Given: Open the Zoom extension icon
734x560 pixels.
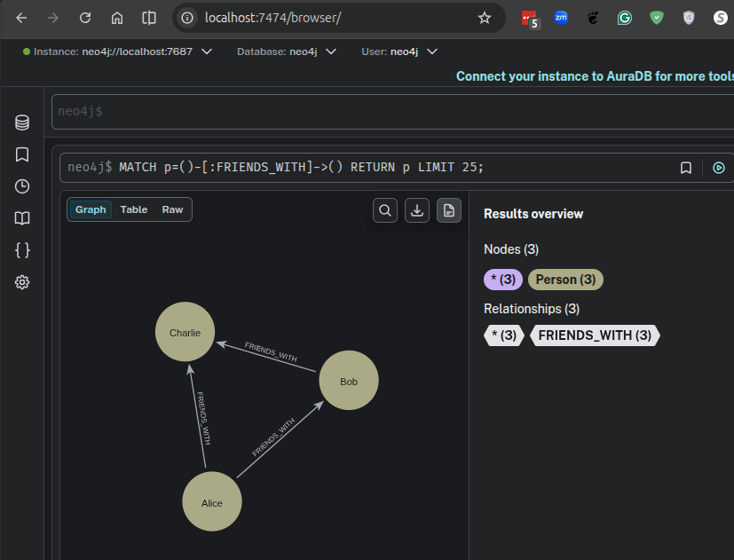Looking at the screenshot, I should point(561,18).
